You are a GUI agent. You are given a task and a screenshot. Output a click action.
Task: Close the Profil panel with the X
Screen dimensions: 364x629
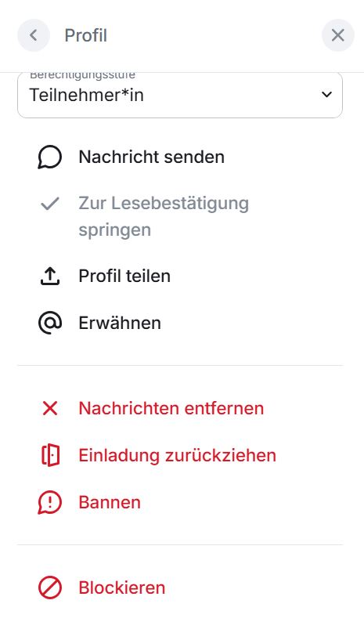coord(338,35)
